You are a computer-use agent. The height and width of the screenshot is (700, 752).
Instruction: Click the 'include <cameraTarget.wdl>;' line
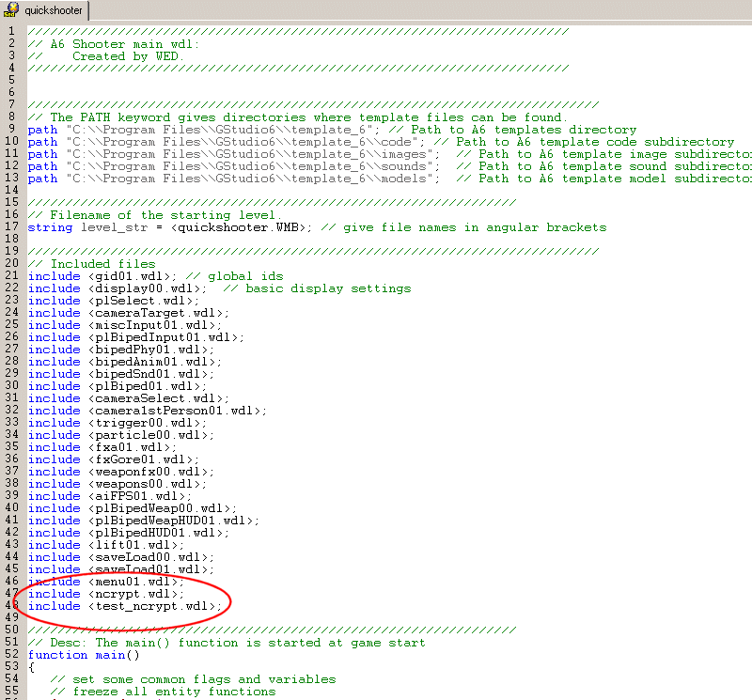pyautogui.click(x=129, y=313)
